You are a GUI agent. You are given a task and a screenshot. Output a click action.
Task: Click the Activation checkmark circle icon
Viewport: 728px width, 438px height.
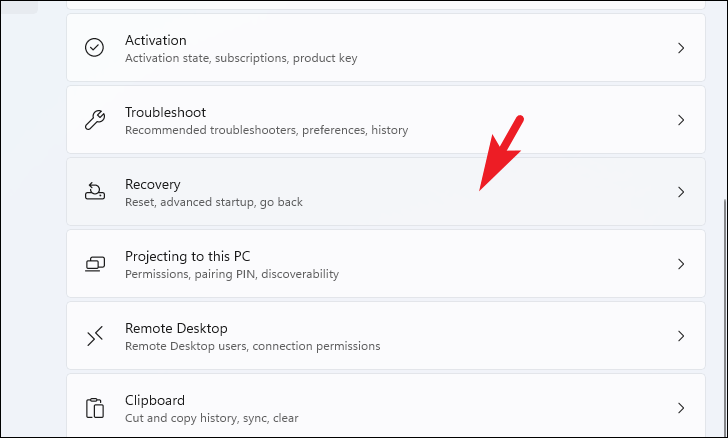[x=94, y=47]
